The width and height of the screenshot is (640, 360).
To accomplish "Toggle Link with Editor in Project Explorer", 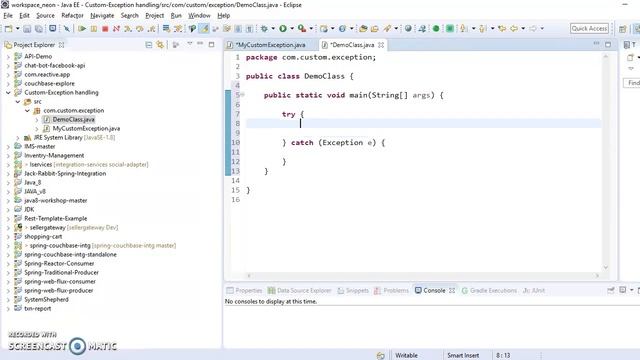I will point(160,45).
